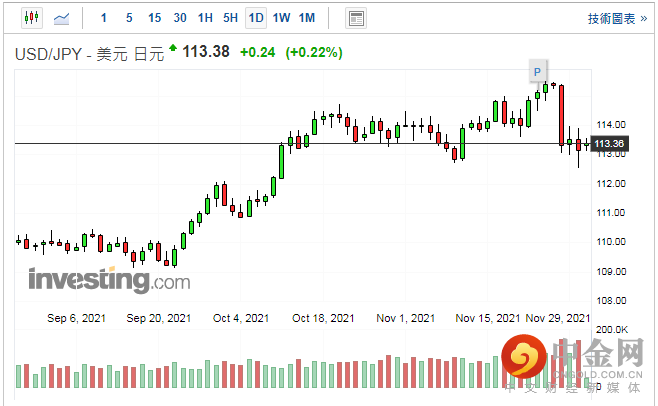Click the 113.36 current price label
The image size is (658, 406).
(x=609, y=144)
